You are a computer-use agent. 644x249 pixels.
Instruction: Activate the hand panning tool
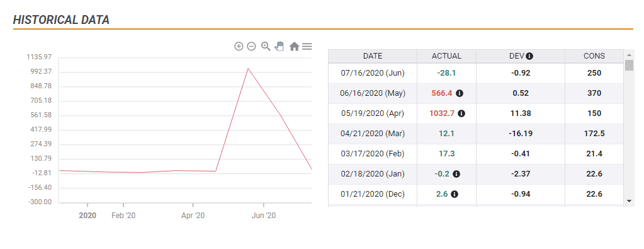[x=280, y=46]
